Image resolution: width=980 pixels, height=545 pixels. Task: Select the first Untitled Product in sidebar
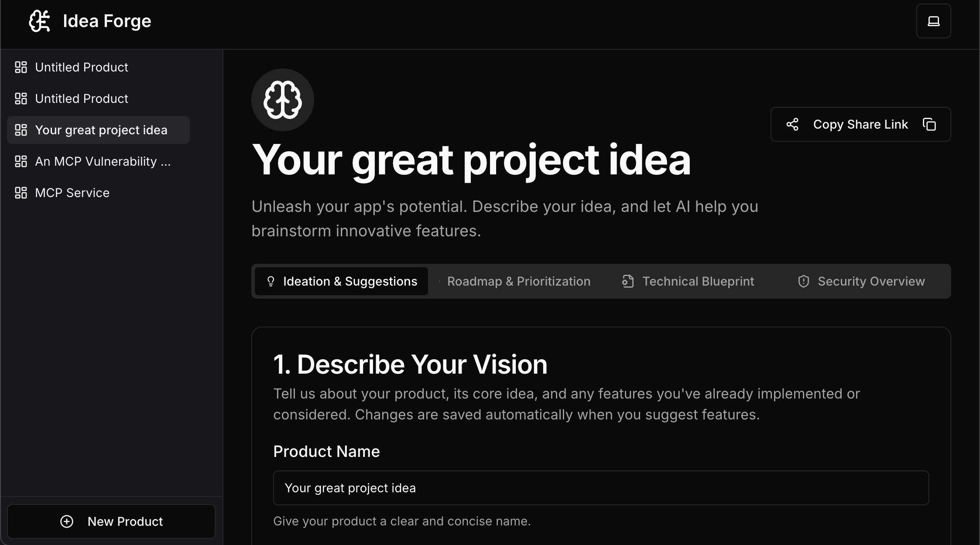click(81, 67)
